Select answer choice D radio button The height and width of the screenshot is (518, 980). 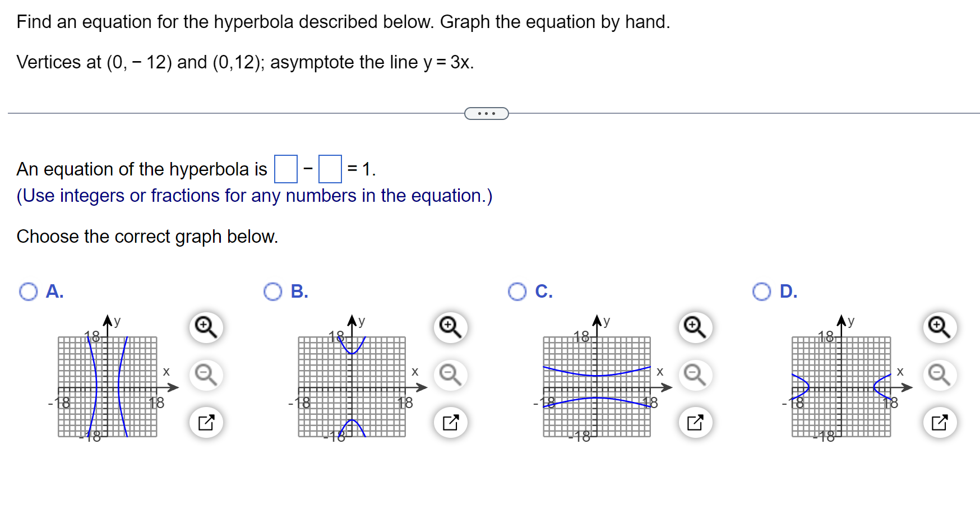click(762, 292)
